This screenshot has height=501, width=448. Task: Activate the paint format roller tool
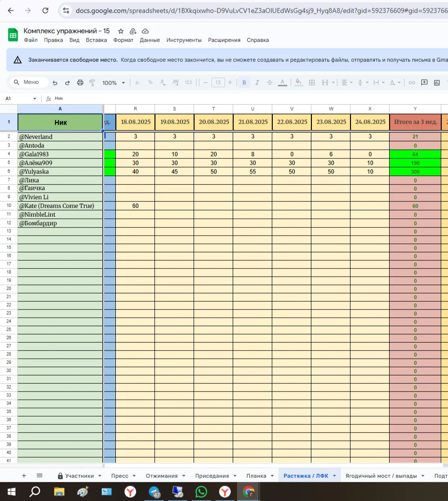pos(92,83)
